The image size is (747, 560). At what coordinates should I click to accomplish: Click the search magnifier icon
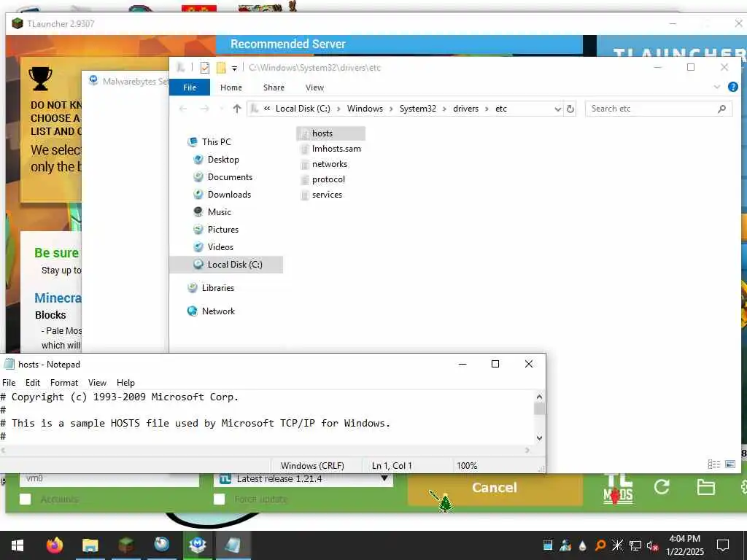[x=721, y=109]
